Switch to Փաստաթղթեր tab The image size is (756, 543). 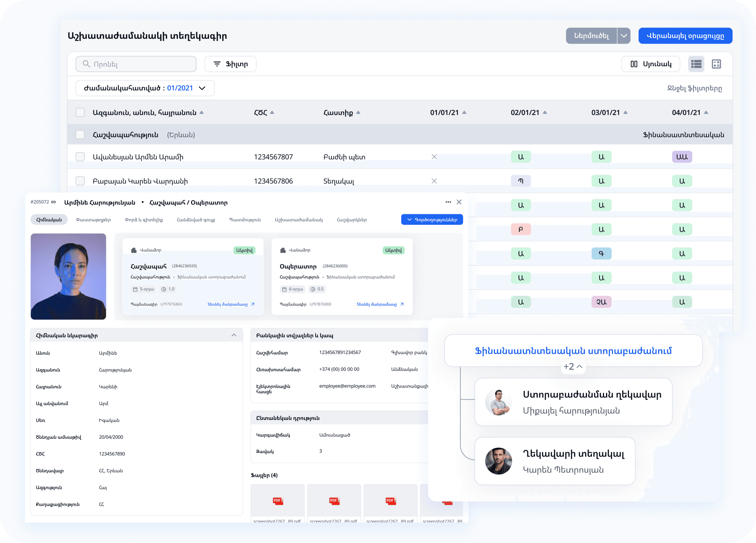[x=93, y=220]
